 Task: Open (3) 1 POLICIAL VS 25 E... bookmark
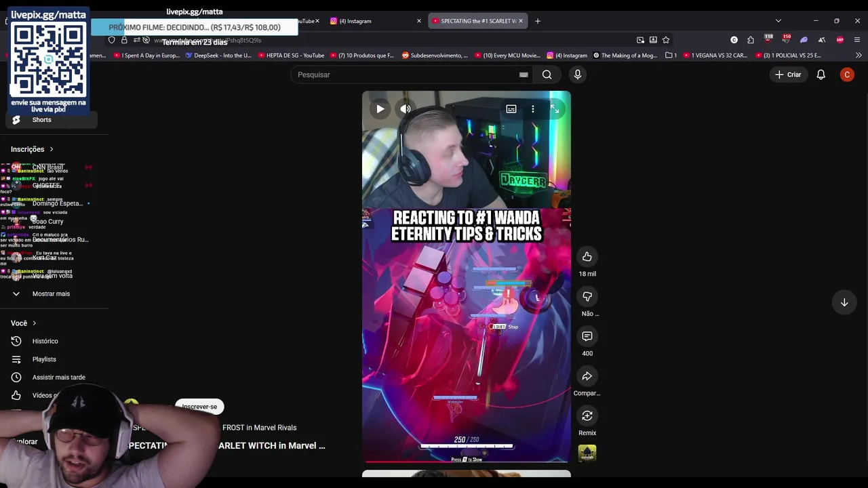[x=787, y=56]
